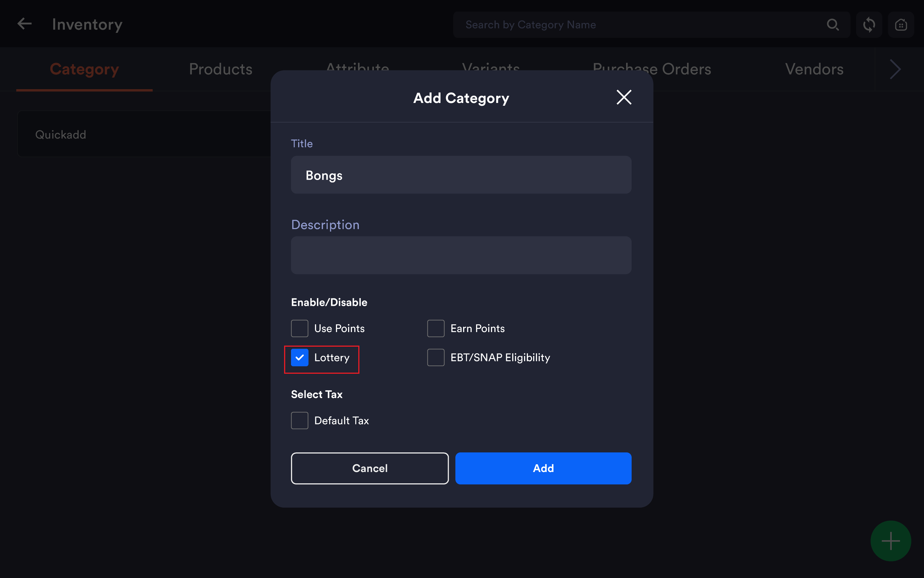
Task: Click the sync refresh icon
Action: click(869, 25)
